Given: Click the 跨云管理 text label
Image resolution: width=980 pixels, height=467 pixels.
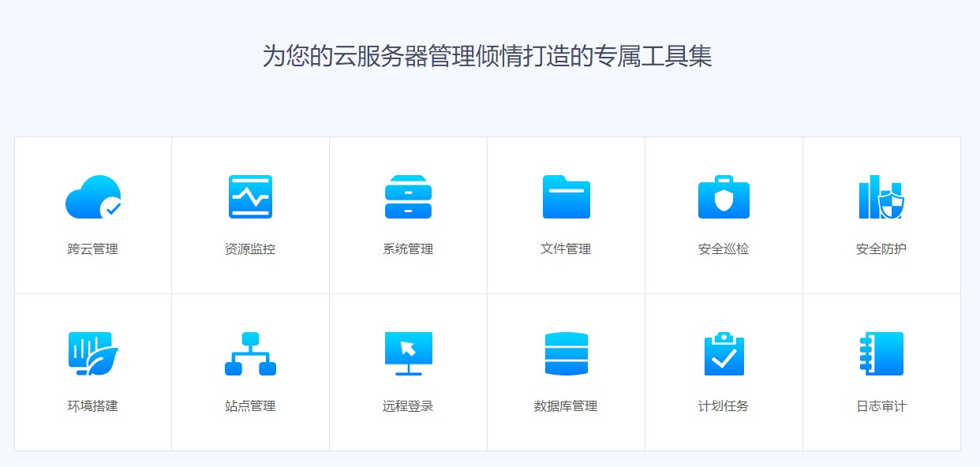Looking at the screenshot, I should pyautogui.click(x=93, y=249).
